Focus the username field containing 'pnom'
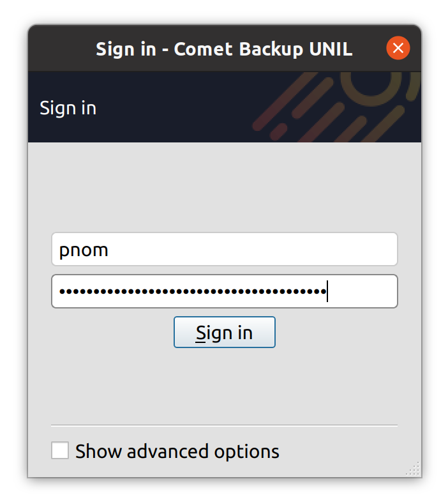Image resolution: width=448 pixels, height=502 pixels. click(224, 249)
